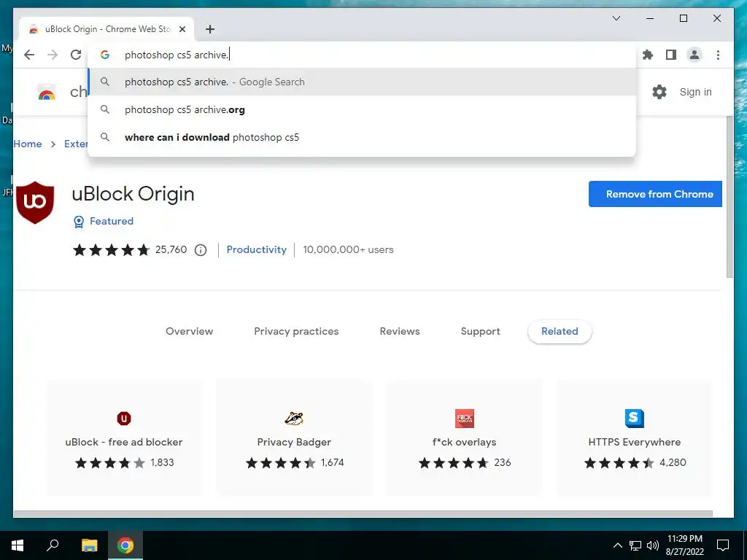This screenshot has width=747, height=560.
Task: Click the Chrome taskbar icon
Action: point(125,545)
